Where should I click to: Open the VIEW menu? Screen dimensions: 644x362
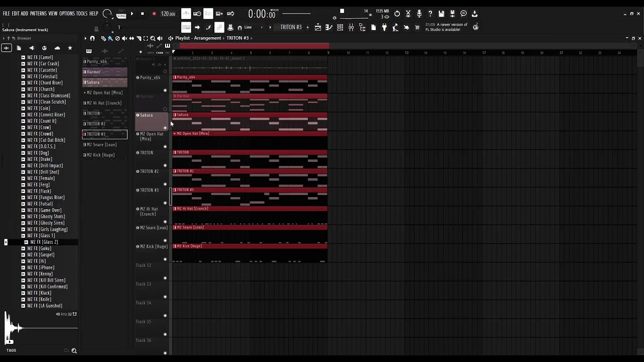tap(53, 14)
